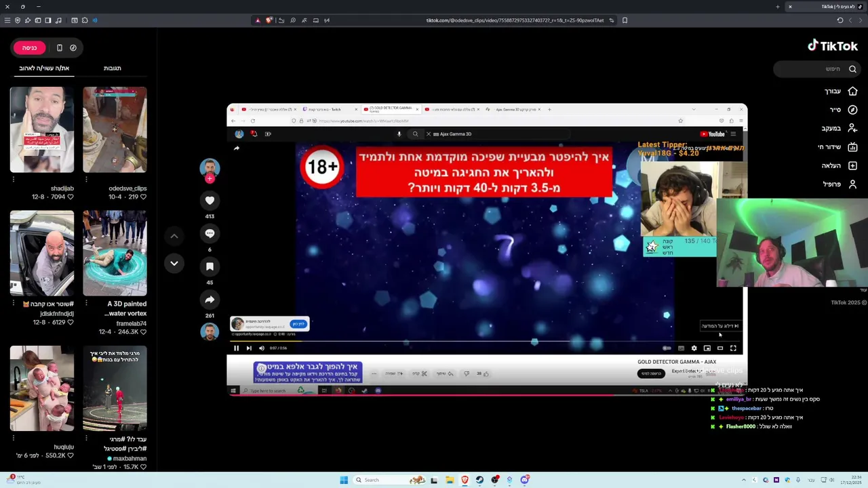
Task: Open three-dot menu on odedsve_clips card
Action: (x=86, y=180)
